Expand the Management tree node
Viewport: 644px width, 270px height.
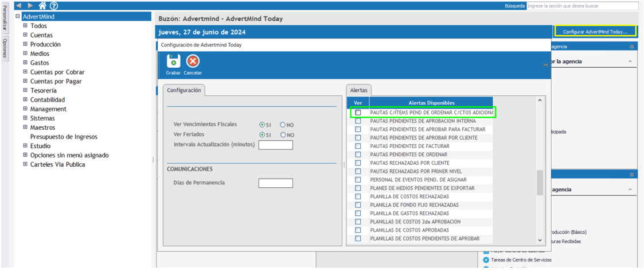(25, 109)
